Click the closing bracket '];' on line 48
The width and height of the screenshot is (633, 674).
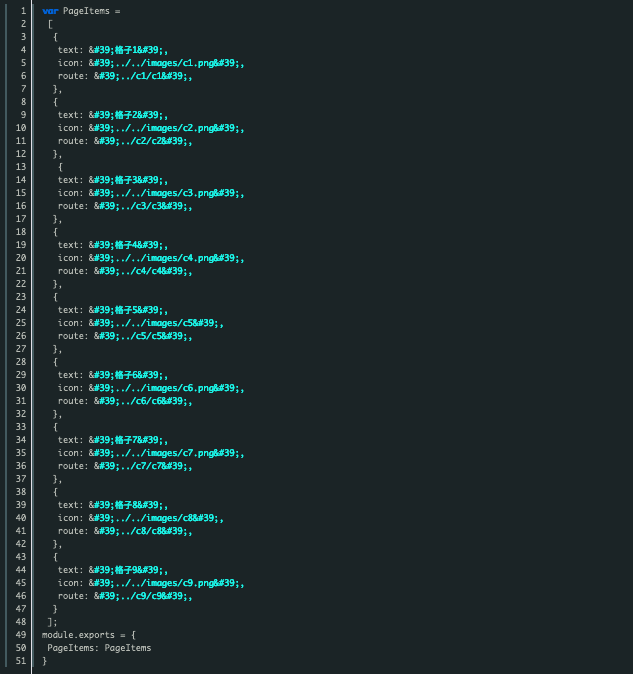click(52, 622)
